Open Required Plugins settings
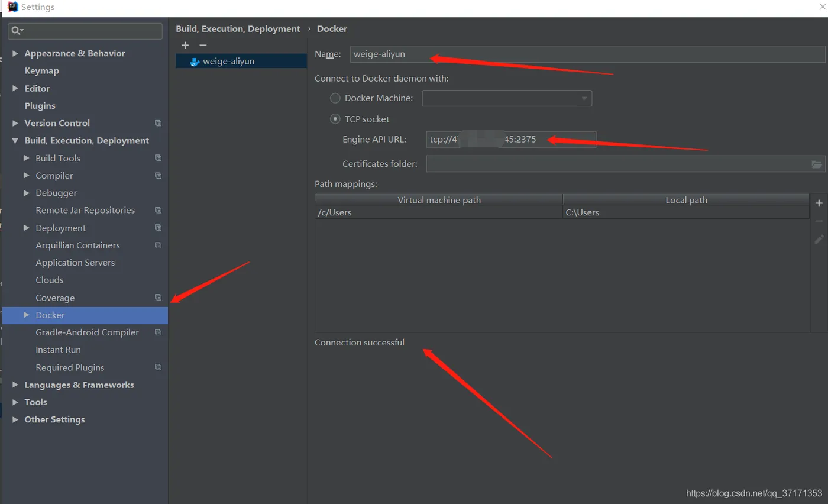The width and height of the screenshot is (828, 504). [x=70, y=367]
